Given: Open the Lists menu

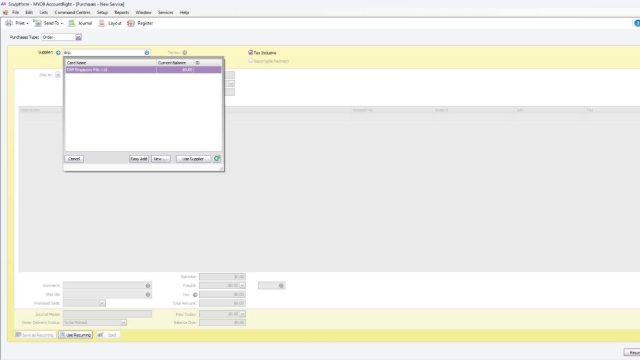Looking at the screenshot, I should click(44, 13).
